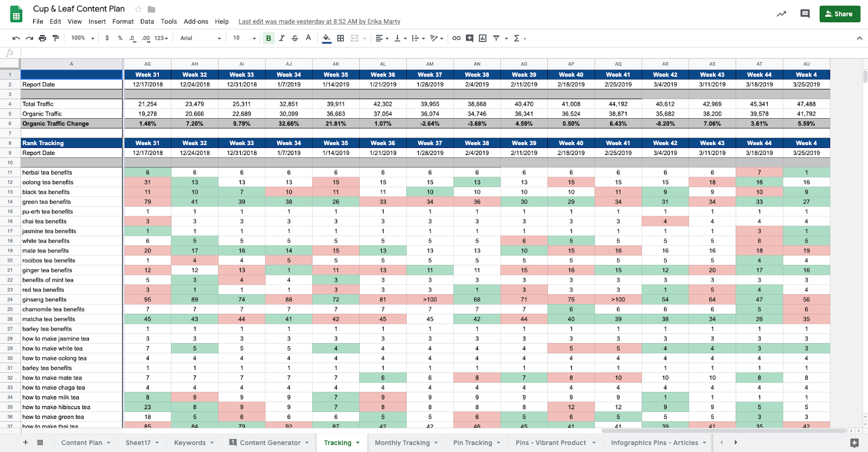The height and width of the screenshot is (452, 868).
Task: Open the File menu
Action: click(38, 22)
